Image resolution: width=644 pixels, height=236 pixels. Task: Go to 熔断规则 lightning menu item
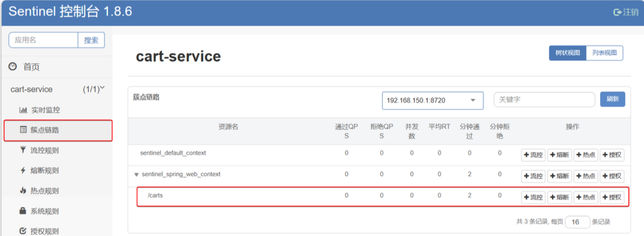(x=44, y=171)
